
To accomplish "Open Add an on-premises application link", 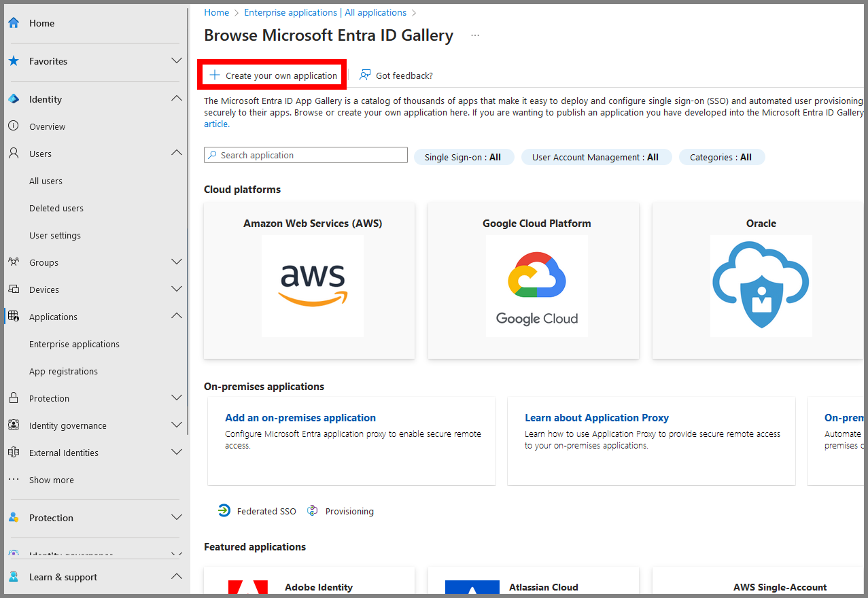I will [300, 418].
